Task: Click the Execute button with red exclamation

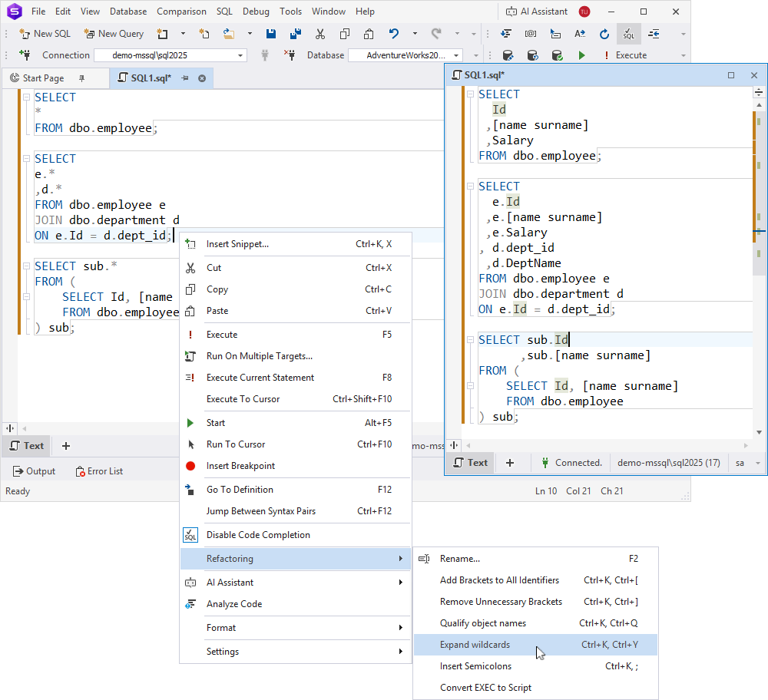Action: 625,55
